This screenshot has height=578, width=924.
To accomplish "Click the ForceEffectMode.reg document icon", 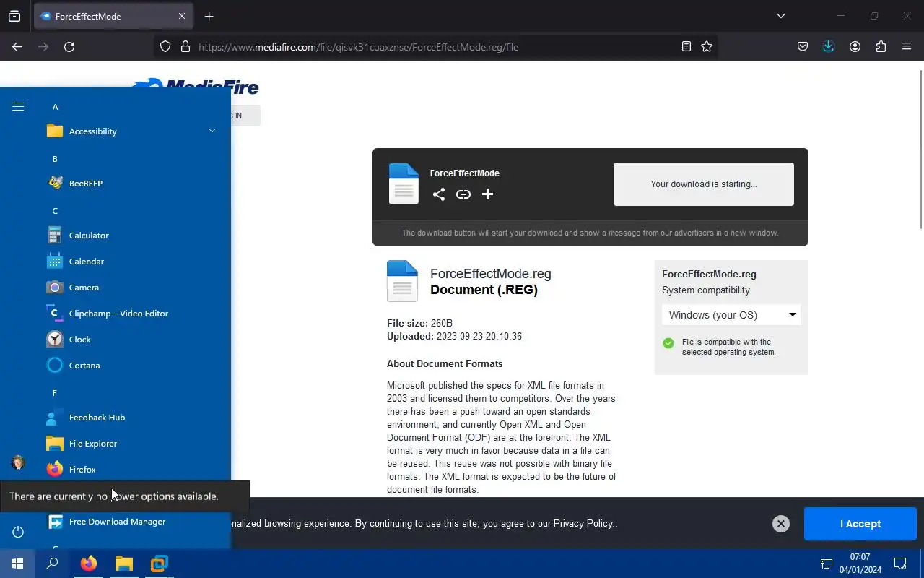I will click(402, 281).
